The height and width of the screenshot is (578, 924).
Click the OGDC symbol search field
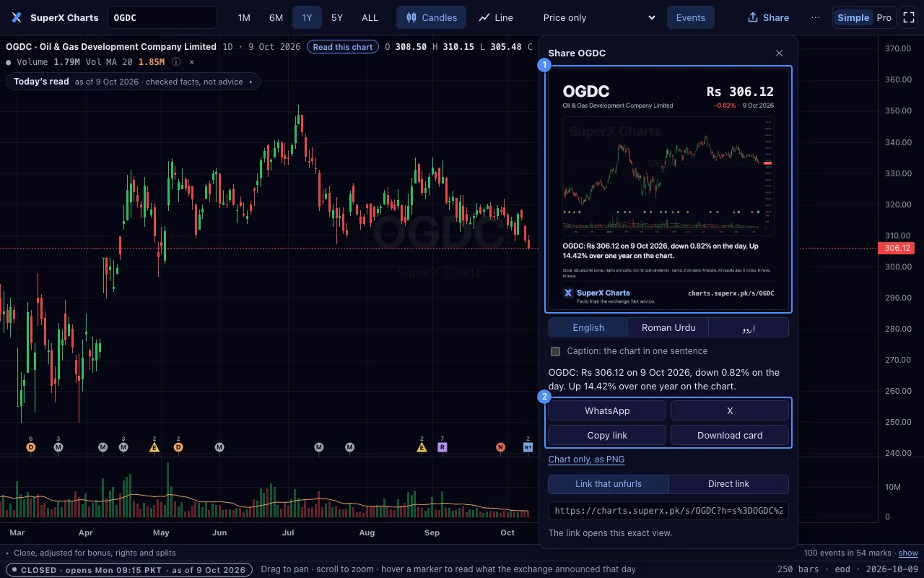162,17
